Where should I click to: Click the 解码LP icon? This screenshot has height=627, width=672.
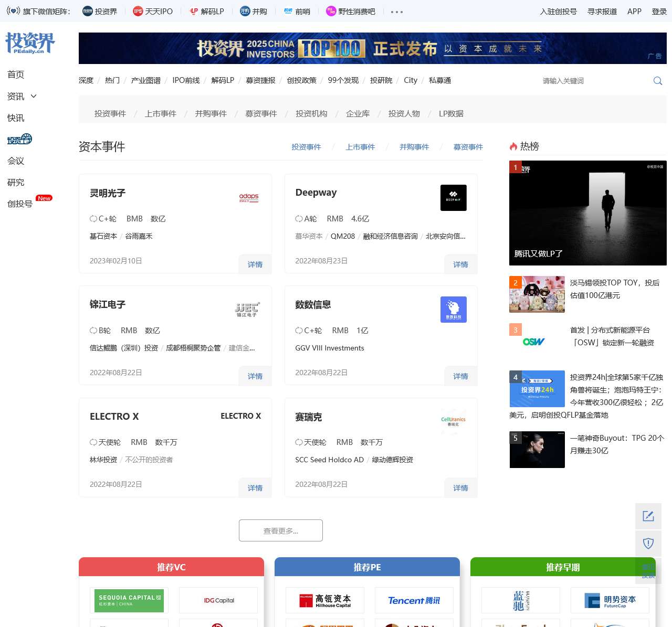194,10
